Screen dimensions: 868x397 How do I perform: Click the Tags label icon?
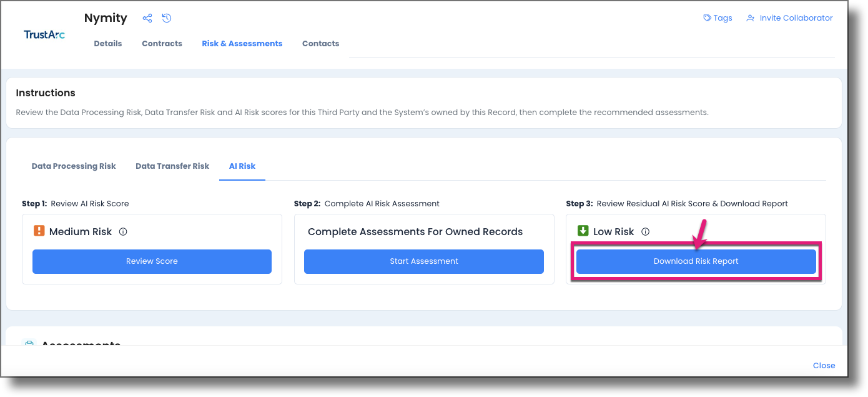pos(708,18)
